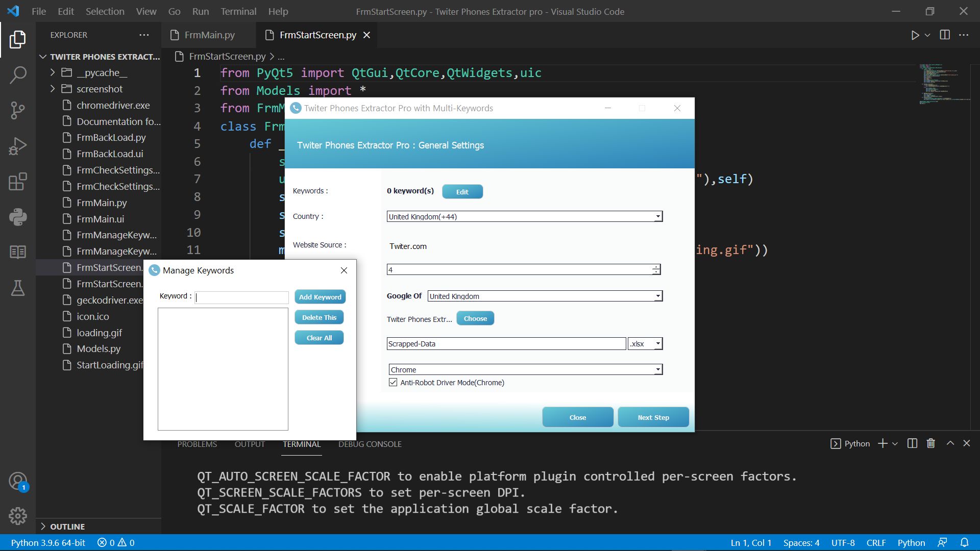The image size is (980, 551).
Task: Run the Python file with play icon
Action: pyautogui.click(x=915, y=35)
